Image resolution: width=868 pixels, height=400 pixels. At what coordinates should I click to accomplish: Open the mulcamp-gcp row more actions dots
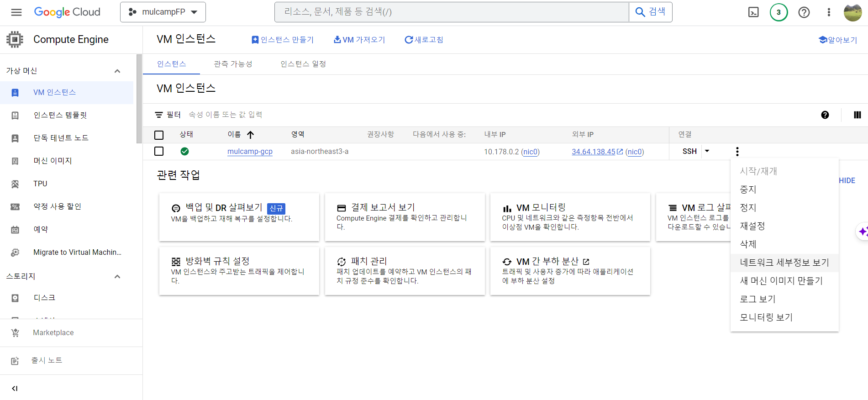[737, 152]
